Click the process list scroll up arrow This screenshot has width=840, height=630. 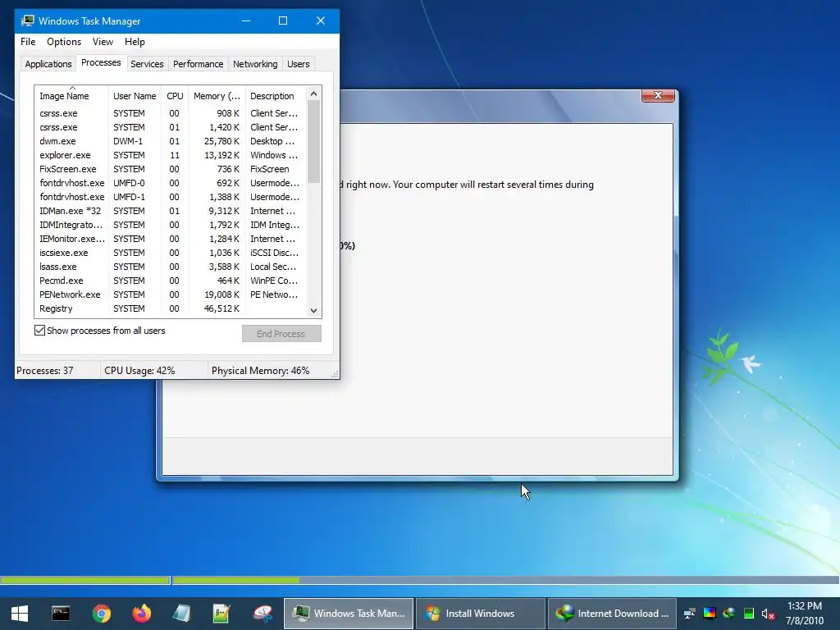pos(314,94)
